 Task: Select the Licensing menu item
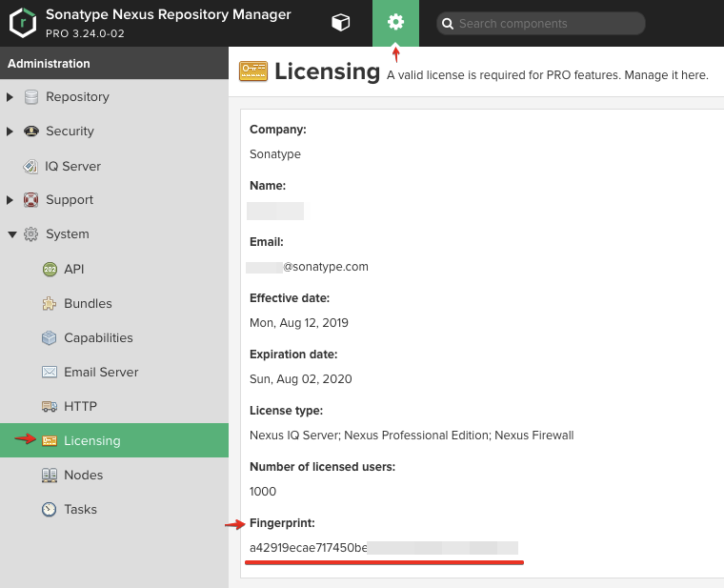(91, 440)
